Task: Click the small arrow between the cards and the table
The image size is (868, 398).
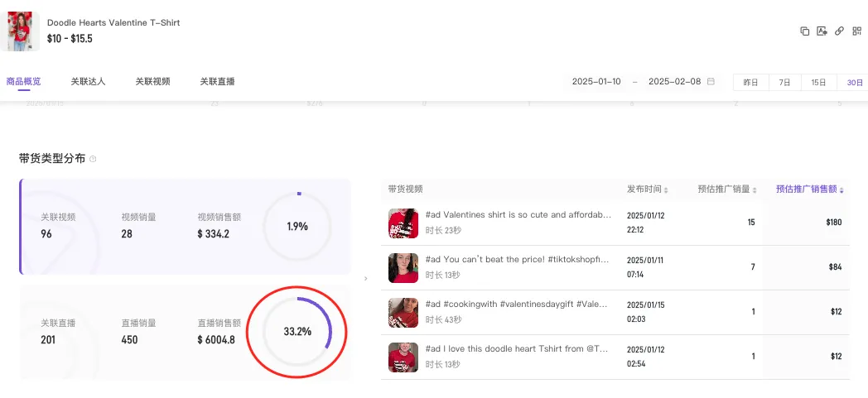Action: click(365, 279)
